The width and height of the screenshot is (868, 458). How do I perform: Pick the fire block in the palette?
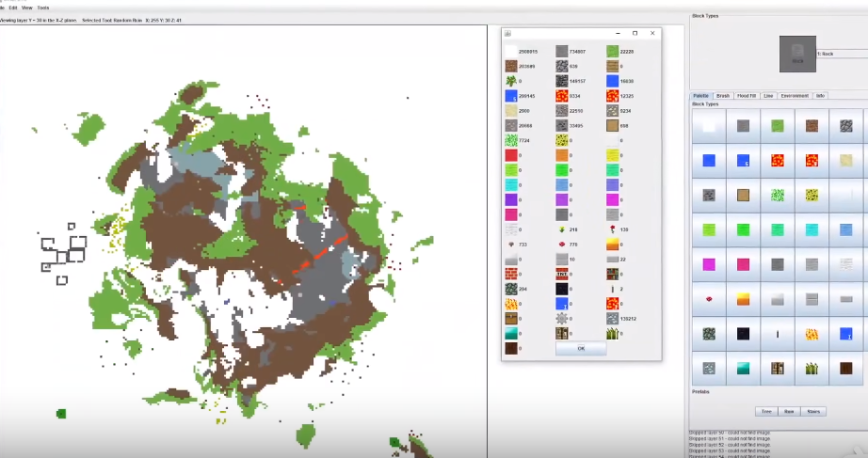pyautogui.click(x=812, y=333)
